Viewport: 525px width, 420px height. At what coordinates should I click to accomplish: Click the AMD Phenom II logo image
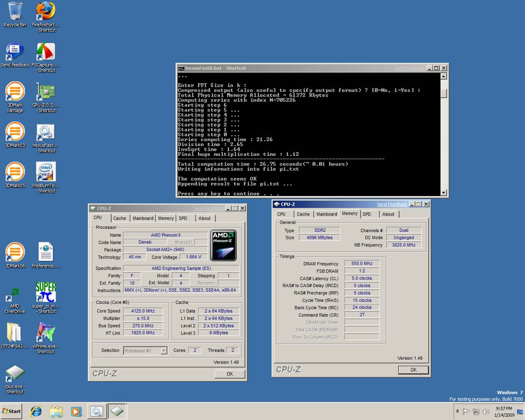(224, 245)
